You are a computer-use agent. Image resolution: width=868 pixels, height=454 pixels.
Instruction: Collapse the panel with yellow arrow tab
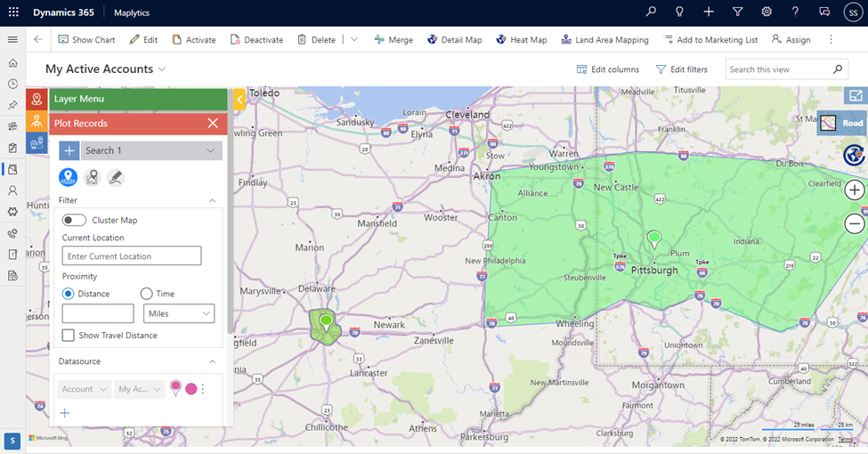(239, 100)
